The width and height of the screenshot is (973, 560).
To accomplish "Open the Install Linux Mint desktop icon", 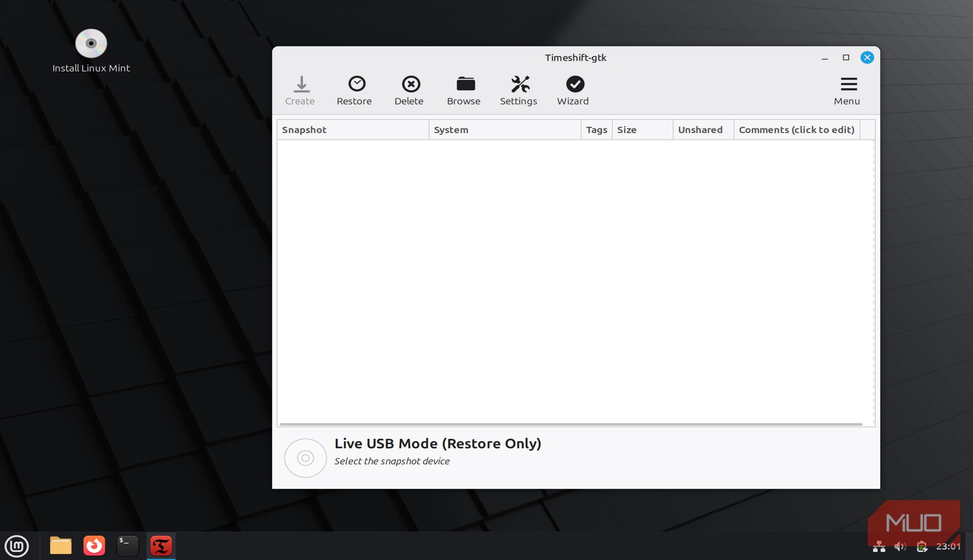I will (91, 51).
